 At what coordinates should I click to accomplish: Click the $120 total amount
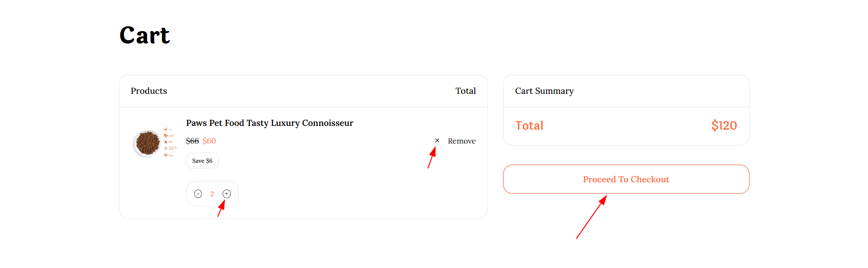[724, 126]
